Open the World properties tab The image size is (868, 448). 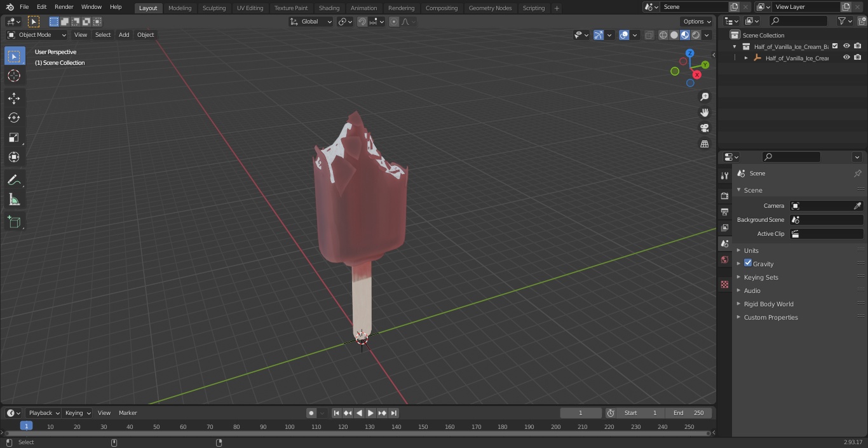point(724,260)
